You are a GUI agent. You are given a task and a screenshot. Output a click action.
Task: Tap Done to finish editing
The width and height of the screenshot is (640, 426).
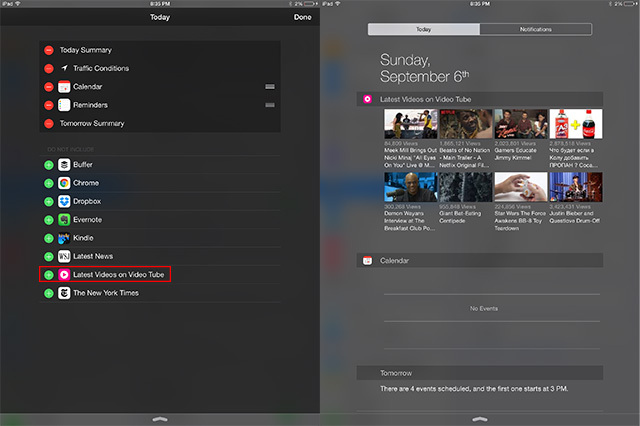[302, 17]
